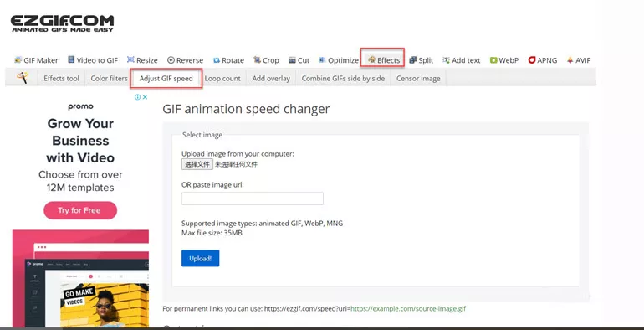Click the Split tool icon
Image resolution: width=644 pixels, height=330 pixels.
413,60
